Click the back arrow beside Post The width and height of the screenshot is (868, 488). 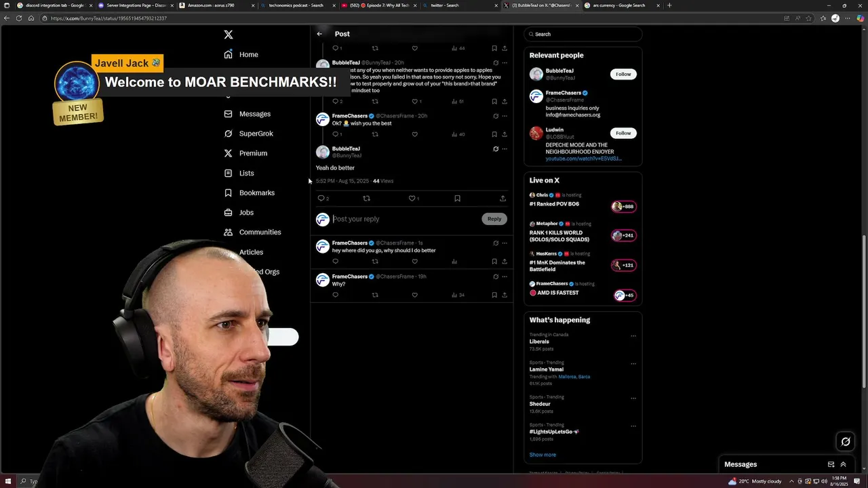(x=319, y=34)
